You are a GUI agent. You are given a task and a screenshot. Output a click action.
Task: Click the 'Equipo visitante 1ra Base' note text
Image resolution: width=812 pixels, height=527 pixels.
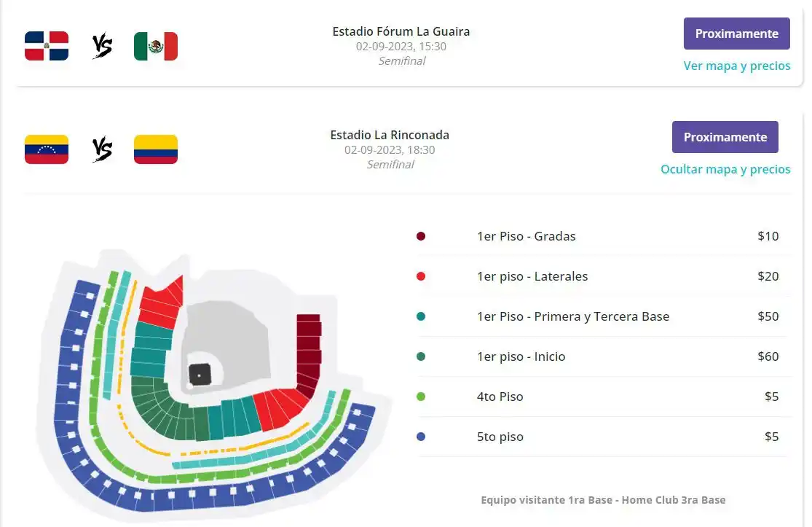point(603,500)
